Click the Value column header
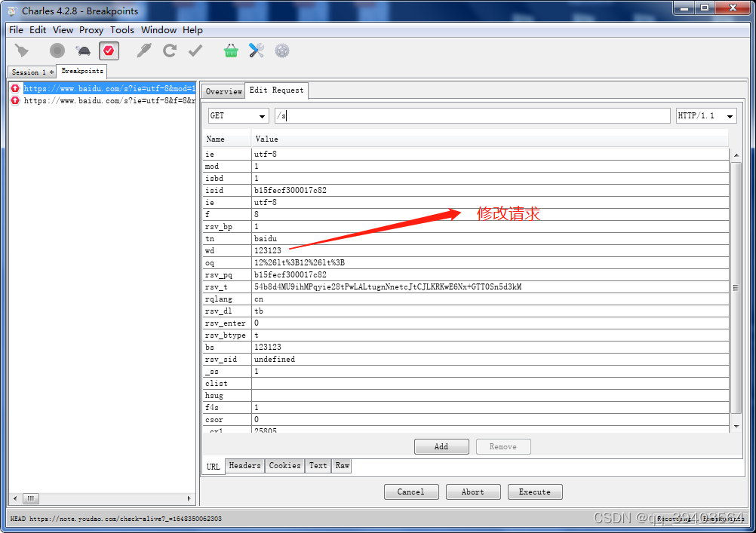 point(490,139)
